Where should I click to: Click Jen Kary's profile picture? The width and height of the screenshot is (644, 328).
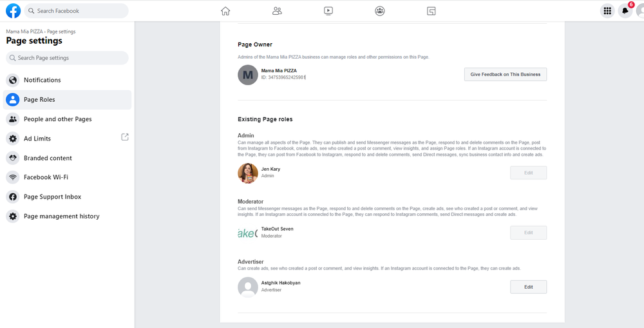point(248,173)
